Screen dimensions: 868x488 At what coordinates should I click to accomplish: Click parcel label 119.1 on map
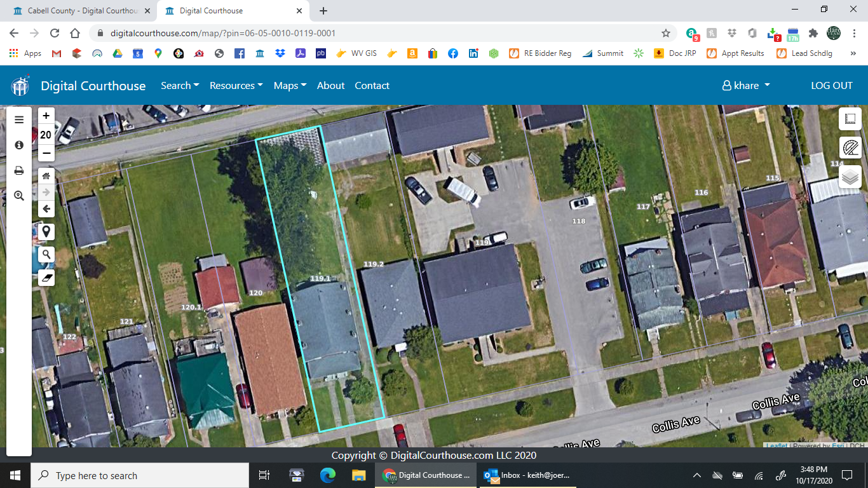(320, 278)
